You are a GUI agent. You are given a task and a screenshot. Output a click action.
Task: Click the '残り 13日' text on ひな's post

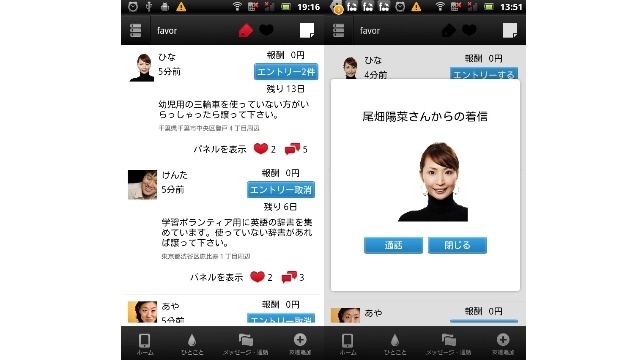click(x=285, y=89)
